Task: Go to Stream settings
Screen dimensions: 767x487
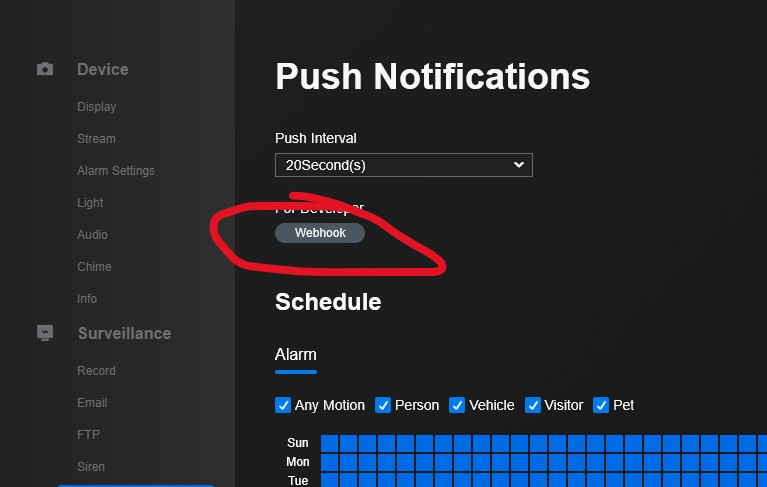Action: pos(96,139)
